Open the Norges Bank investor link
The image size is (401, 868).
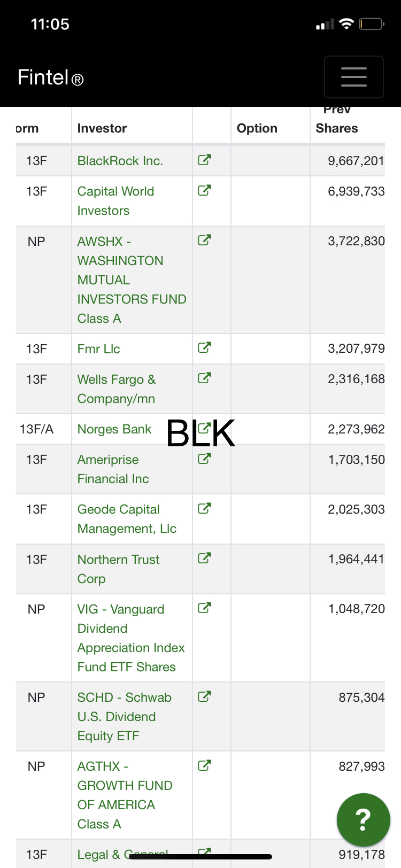114,429
